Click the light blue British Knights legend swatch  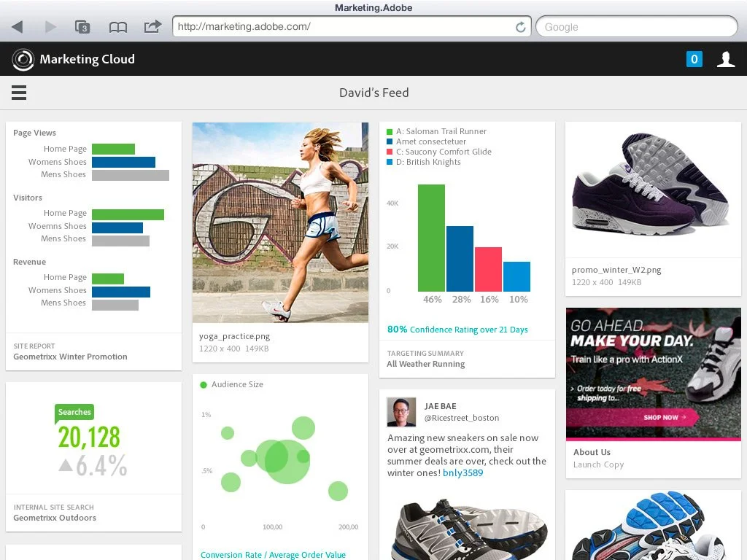click(x=390, y=163)
